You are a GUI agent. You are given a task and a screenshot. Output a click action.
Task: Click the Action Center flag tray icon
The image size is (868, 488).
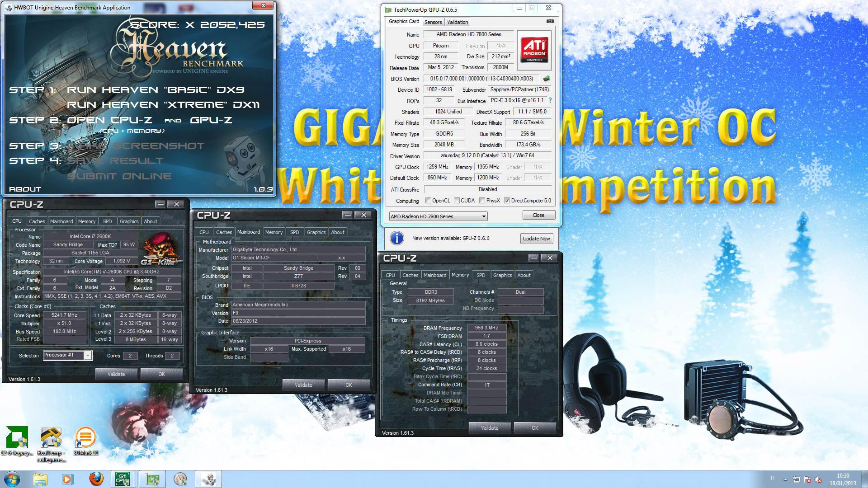coord(807,479)
